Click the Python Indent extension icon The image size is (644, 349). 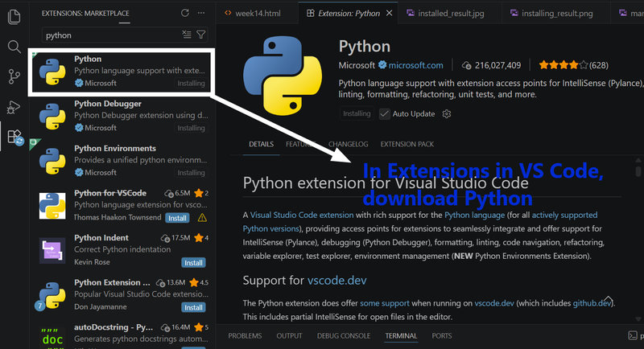pos(52,250)
